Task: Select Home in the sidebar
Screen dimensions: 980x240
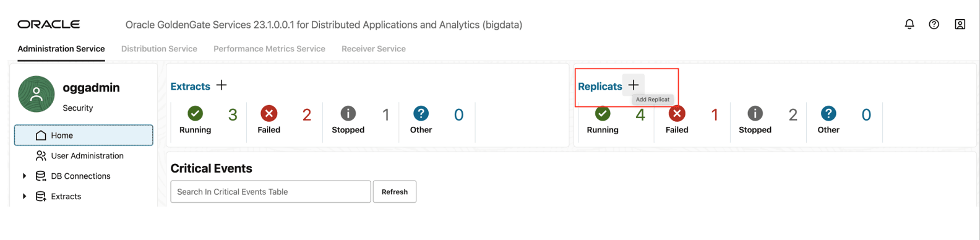Action: (84, 135)
